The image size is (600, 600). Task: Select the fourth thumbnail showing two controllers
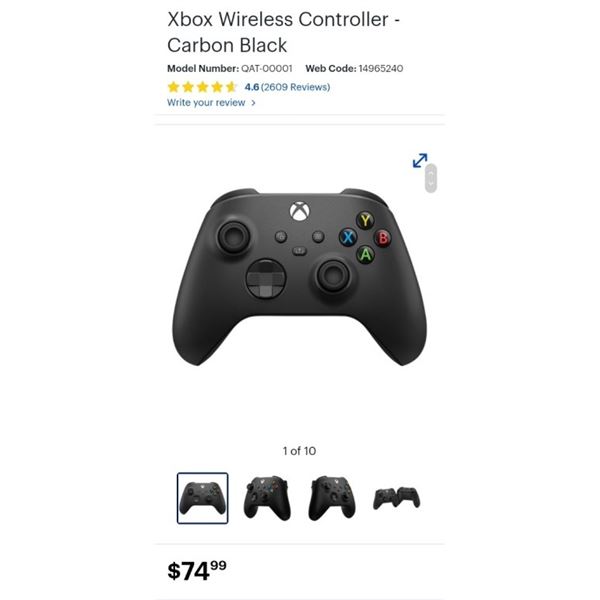[x=396, y=498]
